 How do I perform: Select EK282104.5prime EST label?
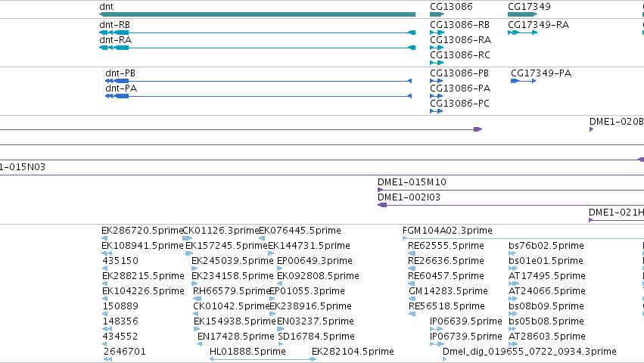coord(353,352)
